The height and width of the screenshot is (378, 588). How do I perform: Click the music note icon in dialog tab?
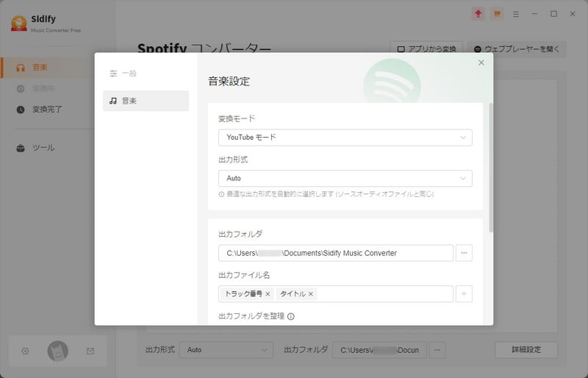click(x=113, y=101)
